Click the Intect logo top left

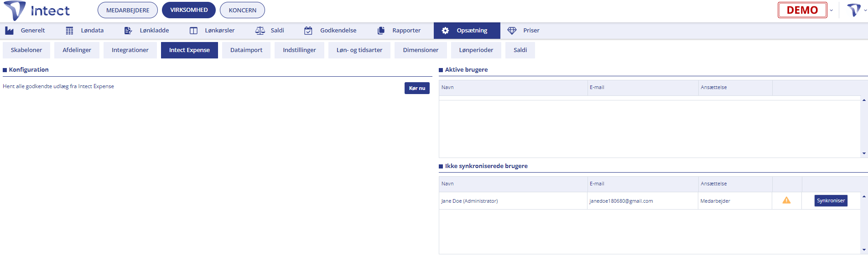tap(37, 11)
